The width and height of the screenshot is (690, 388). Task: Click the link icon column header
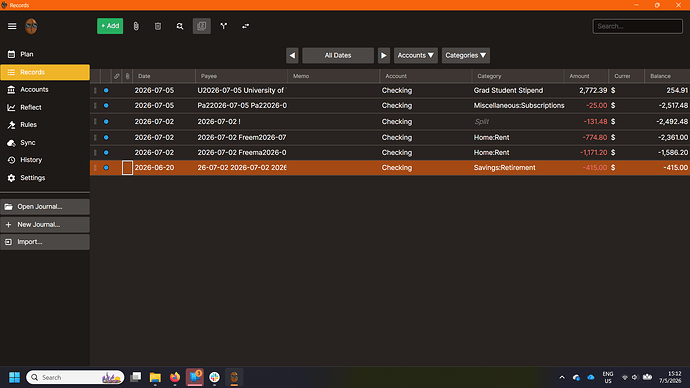[x=117, y=76]
